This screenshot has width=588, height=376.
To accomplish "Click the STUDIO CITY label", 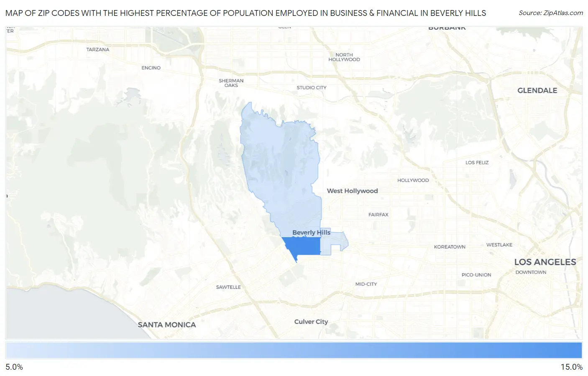I will [x=312, y=87].
